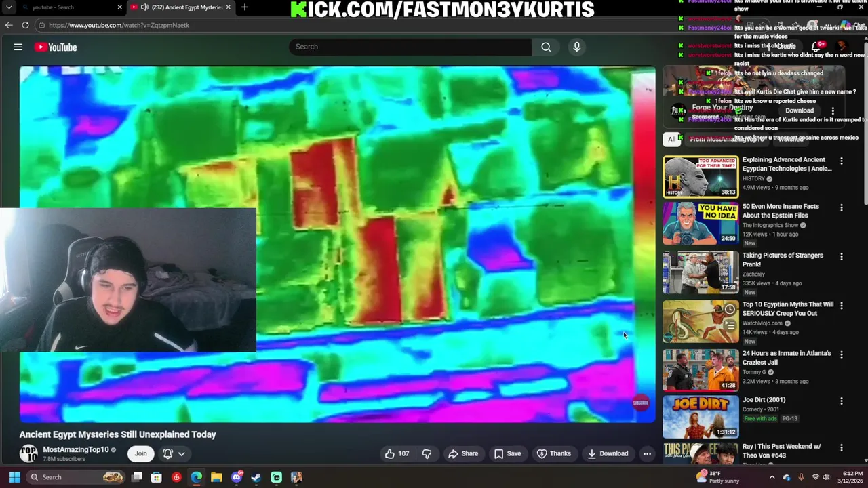Viewport: 868px width, 488px height.
Task: Open options for Joe Dirt (2001)
Action: [842, 401]
